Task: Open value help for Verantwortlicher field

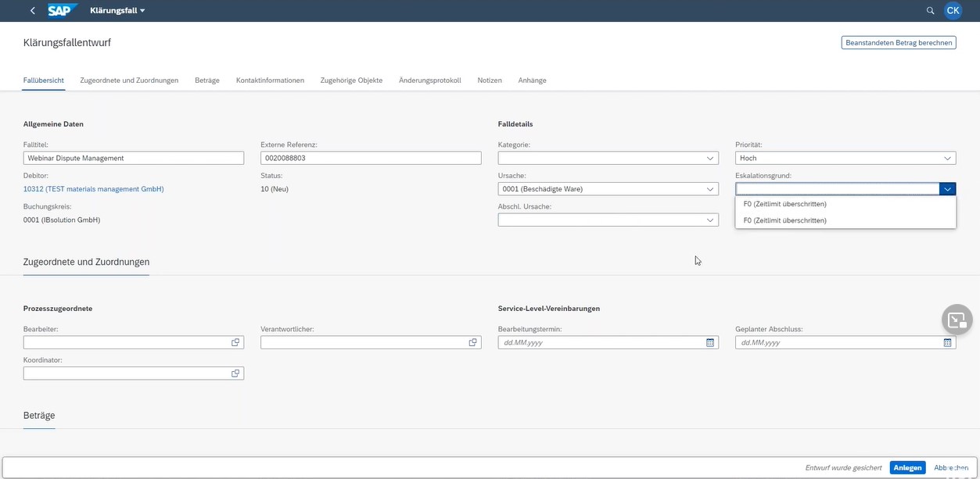Action: click(472, 341)
